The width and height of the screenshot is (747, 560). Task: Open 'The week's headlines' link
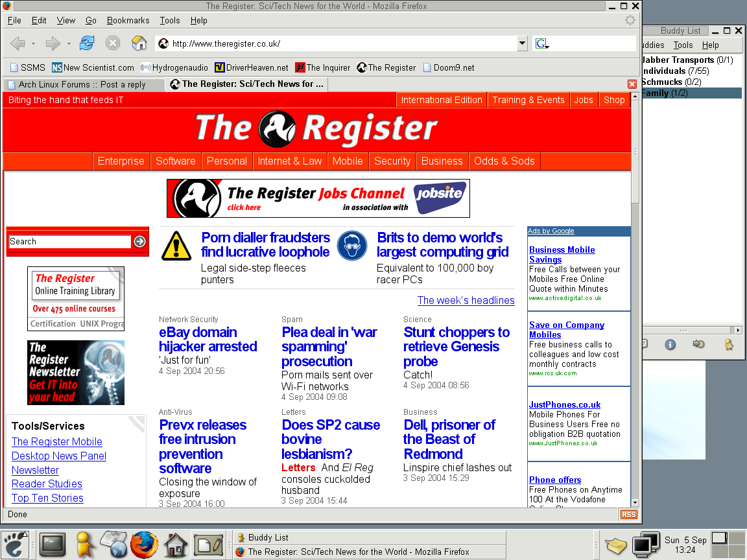466,300
